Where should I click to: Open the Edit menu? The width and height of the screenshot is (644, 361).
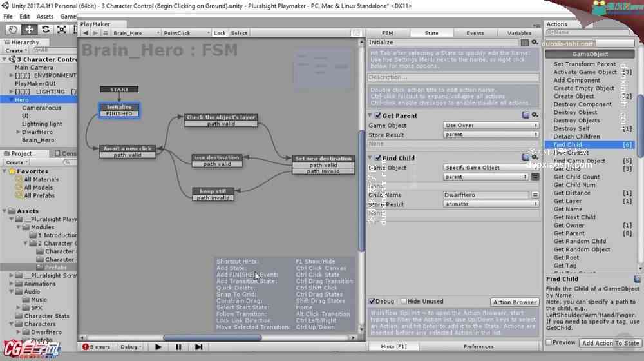[x=24, y=17]
